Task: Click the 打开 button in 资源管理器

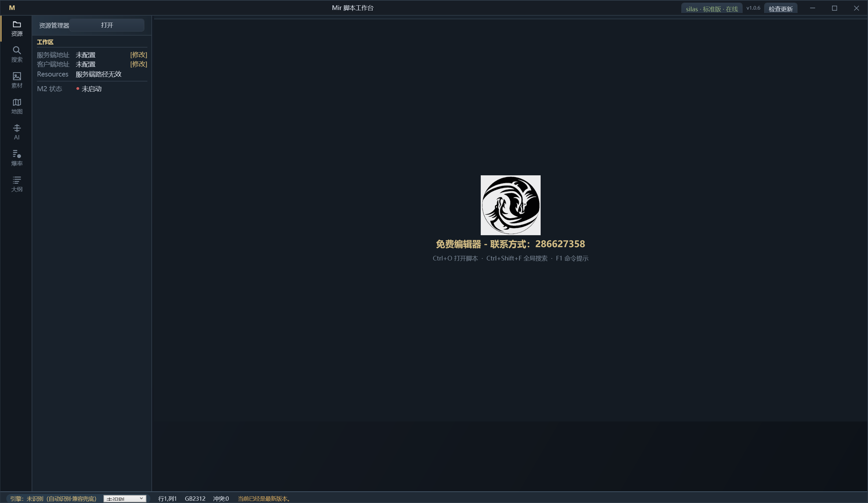Action: (x=107, y=25)
